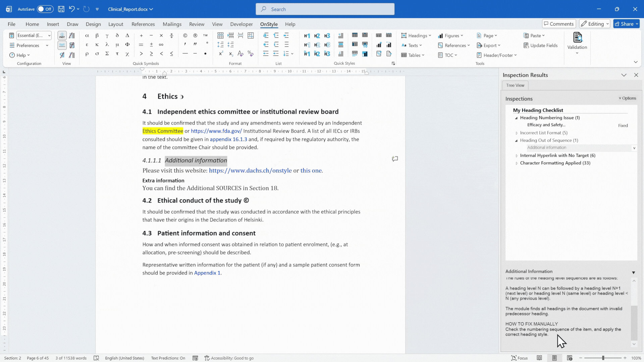The width and height of the screenshot is (644, 362).
Task: Toggle AutoSave switch off/on
Action: pyautogui.click(x=45, y=9)
